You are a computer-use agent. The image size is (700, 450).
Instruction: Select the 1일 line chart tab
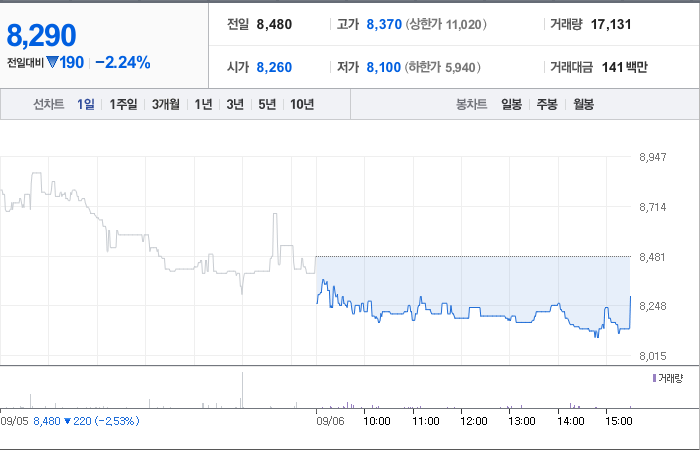point(86,104)
